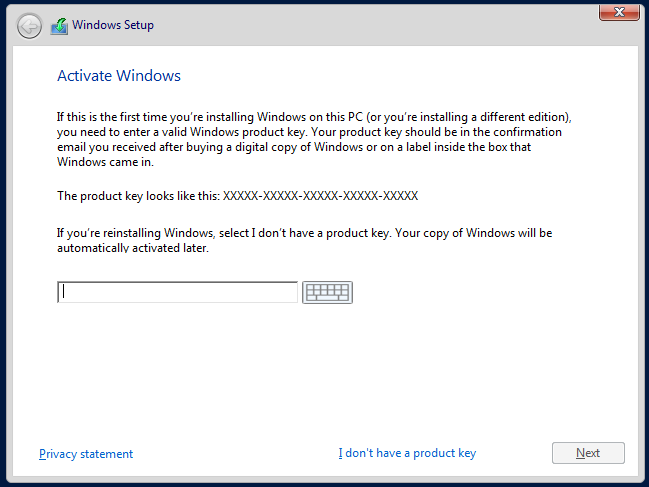Click the Windows Setup title bar icon
This screenshot has width=649, height=487.
pyautogui.click(x=59, y=25)
